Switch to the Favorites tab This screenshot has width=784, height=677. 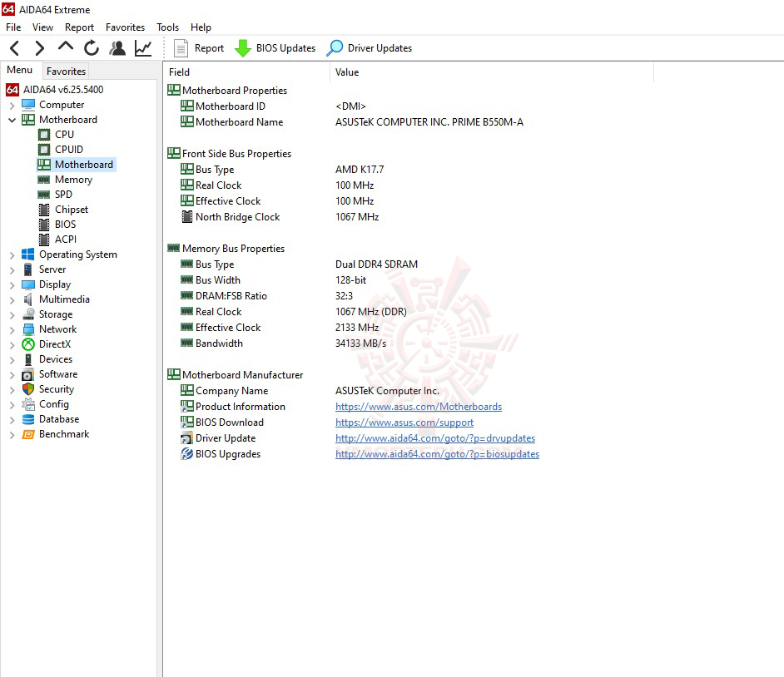[65, 71]
